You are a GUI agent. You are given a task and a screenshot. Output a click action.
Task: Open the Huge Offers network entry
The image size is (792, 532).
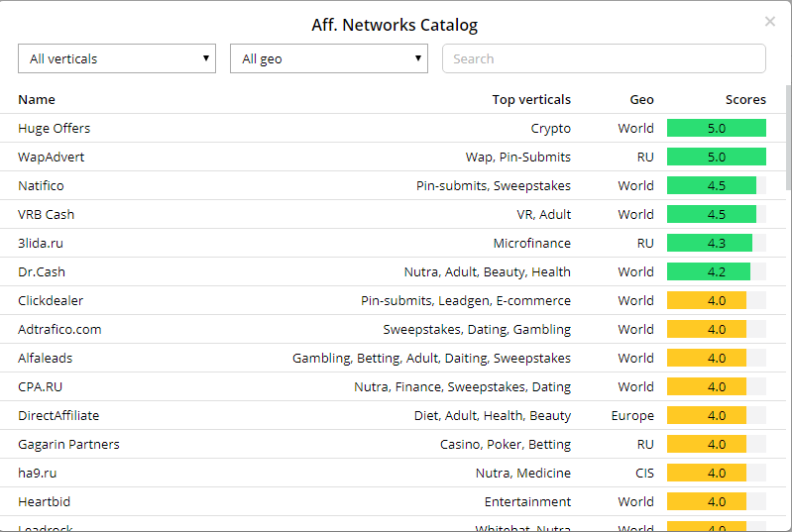coord(54,128)
